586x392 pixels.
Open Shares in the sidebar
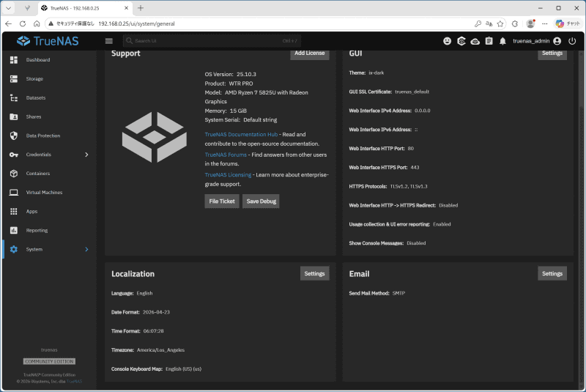[49, 117]
